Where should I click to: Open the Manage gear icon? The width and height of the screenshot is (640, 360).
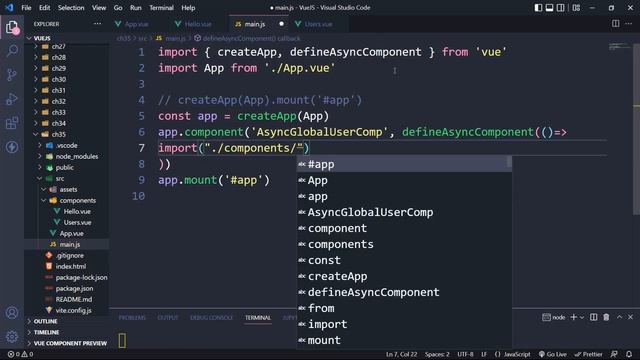[x=12, y=337]
